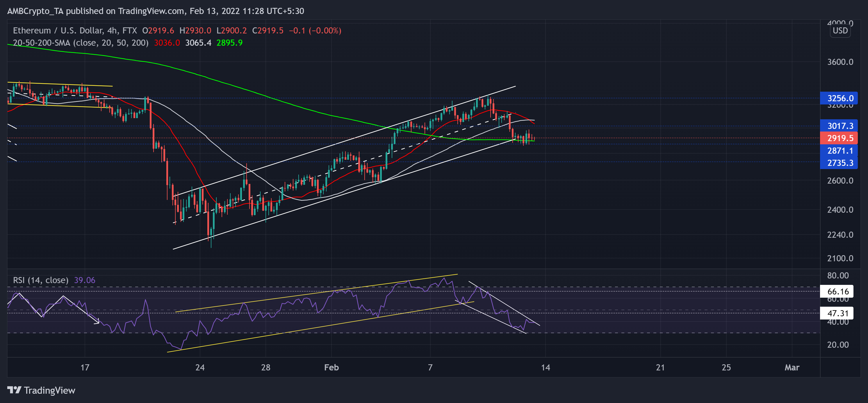Viewport: 868px width, 403px height.
Task: Click the 28 date on time axis
Action: (x=265, y=367)
